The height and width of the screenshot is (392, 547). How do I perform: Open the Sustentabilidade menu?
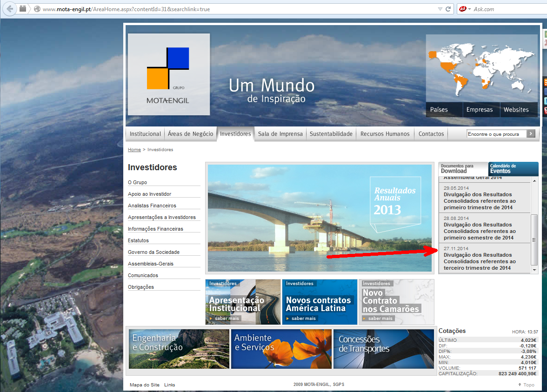(x=331, y=134)
